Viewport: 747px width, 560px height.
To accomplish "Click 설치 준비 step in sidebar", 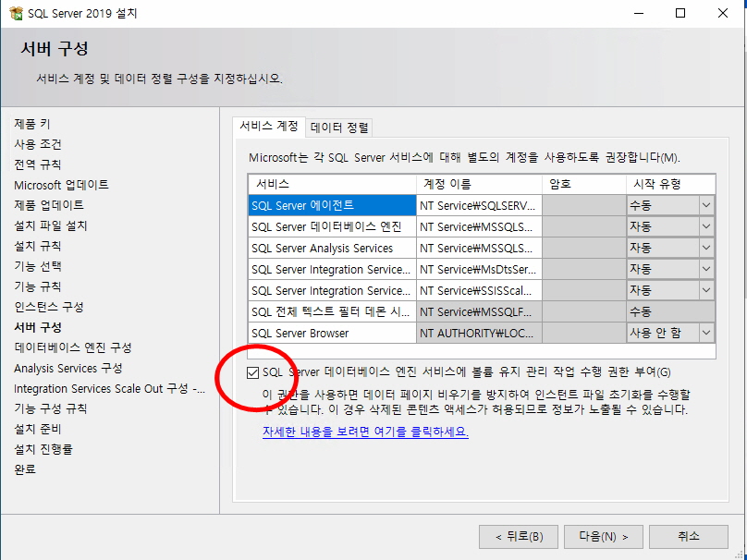I will [x=38, y=429].
